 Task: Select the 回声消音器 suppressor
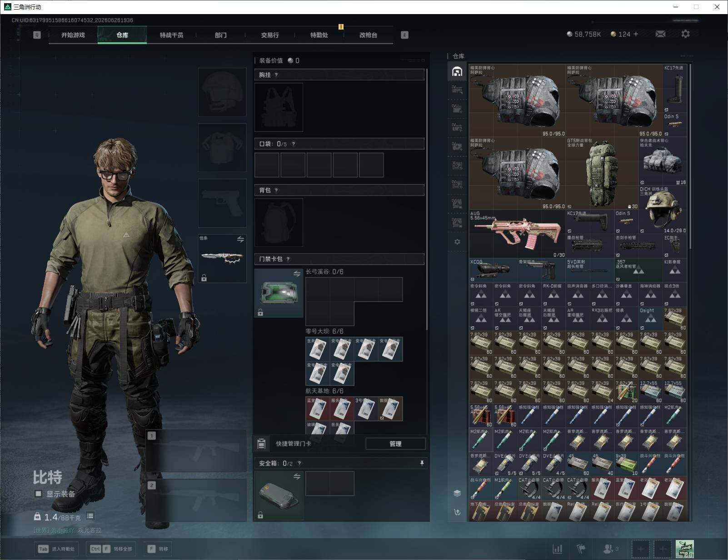point(578,295)
